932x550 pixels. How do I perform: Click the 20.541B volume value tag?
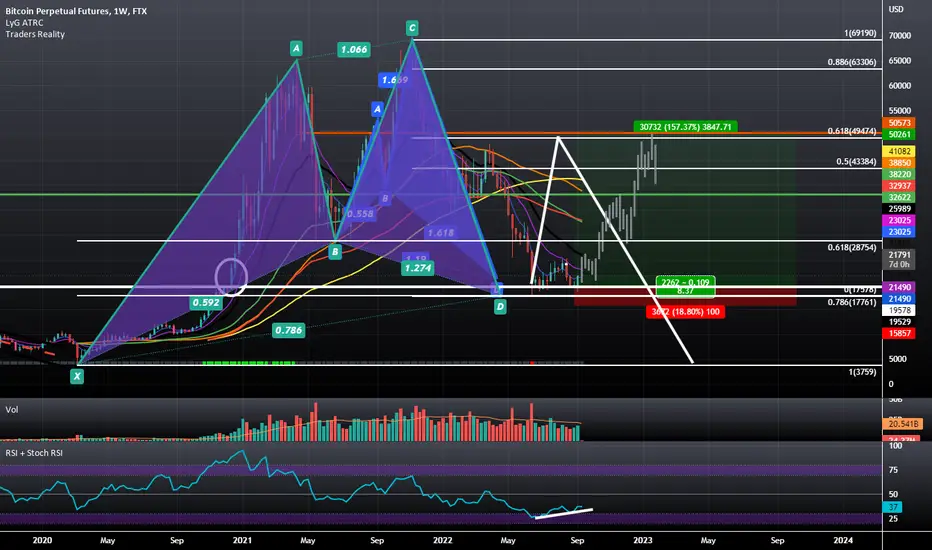pos(903,424)
